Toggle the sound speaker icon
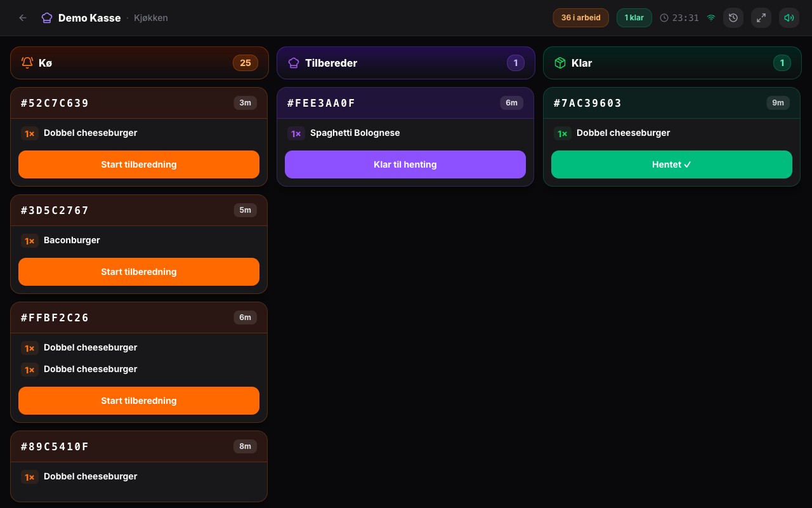This screenshot has height=508, width=812. click(x=789, y=18)
